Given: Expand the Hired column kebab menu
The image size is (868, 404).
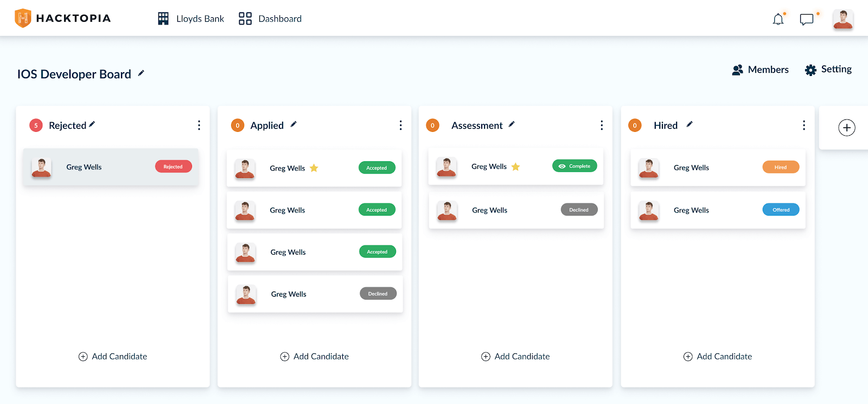Looking at the screenshot, I should click(803, 125).
